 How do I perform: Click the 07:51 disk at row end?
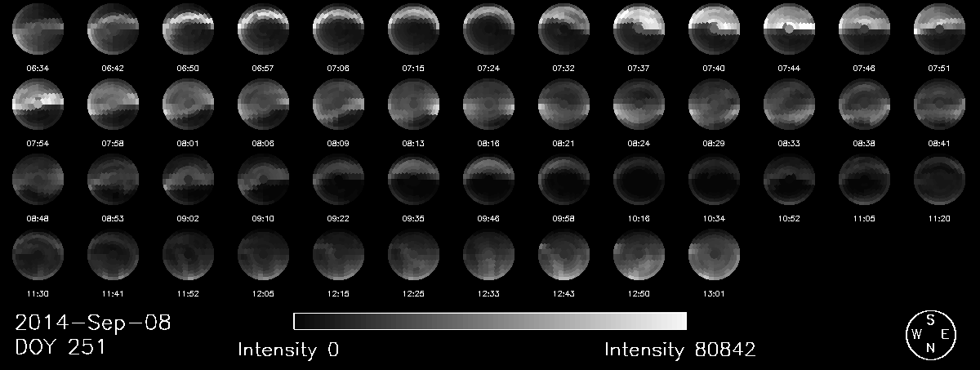click(x=939, y=30)
